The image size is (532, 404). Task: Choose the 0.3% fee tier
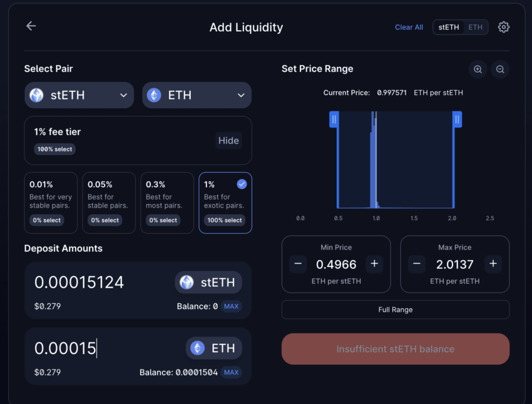coord(167,203)
